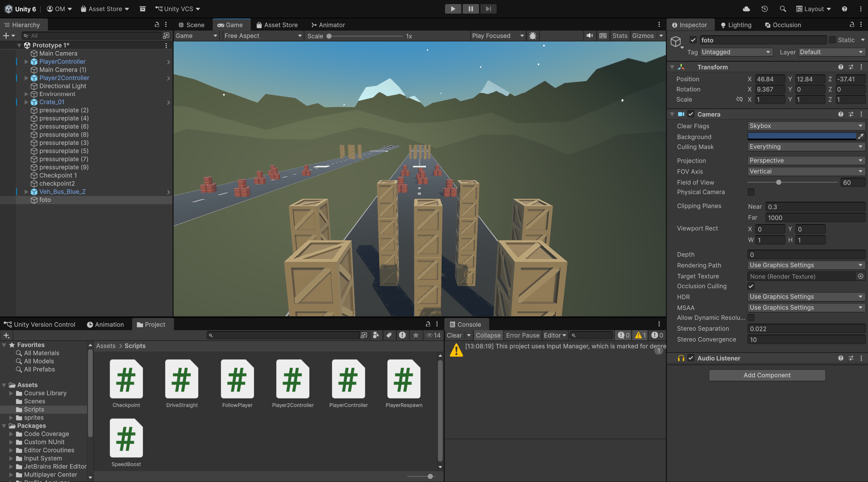Click the global search magnifier icon

[783, 9]
